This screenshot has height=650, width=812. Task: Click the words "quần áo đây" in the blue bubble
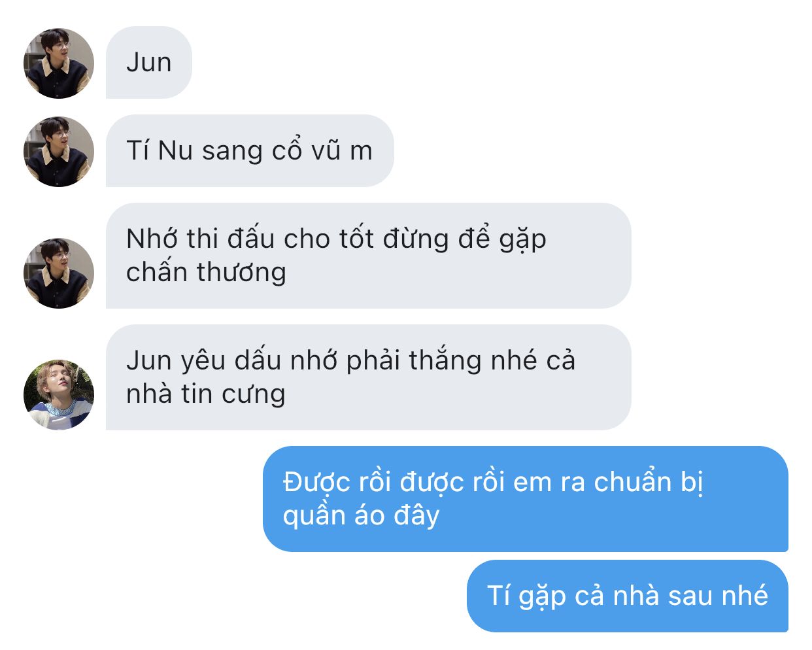361,516
